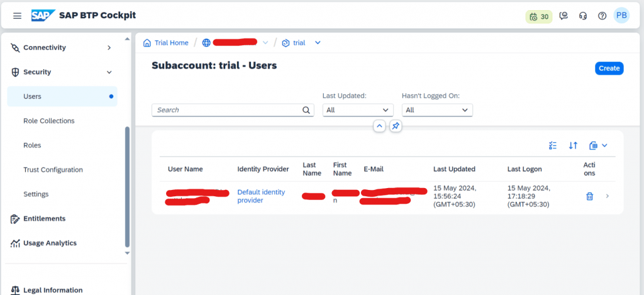Click the Usage Analytics chart icon
The width and height of the screenshot is (644, 295).
[15, 243]
